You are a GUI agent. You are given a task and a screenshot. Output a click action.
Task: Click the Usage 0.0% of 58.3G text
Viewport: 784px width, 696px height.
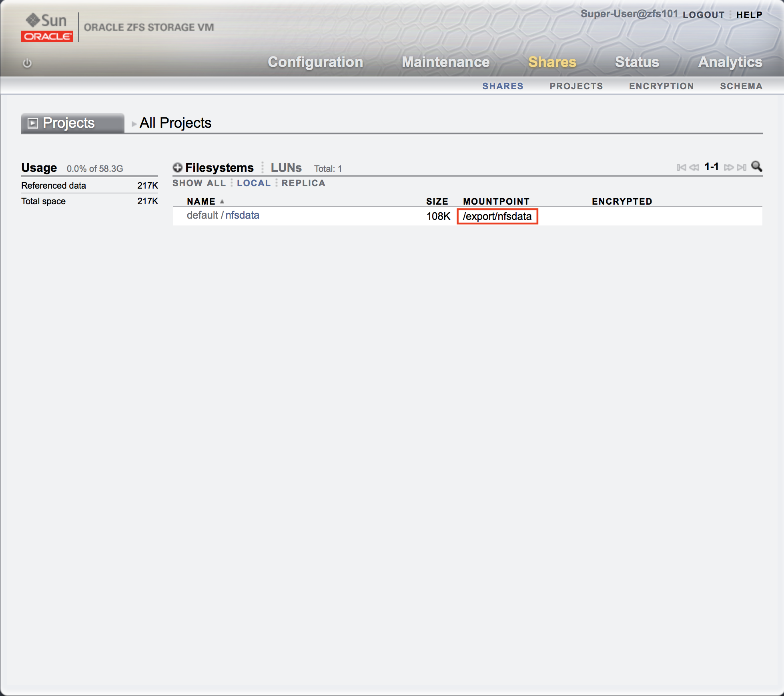[72, 168]
